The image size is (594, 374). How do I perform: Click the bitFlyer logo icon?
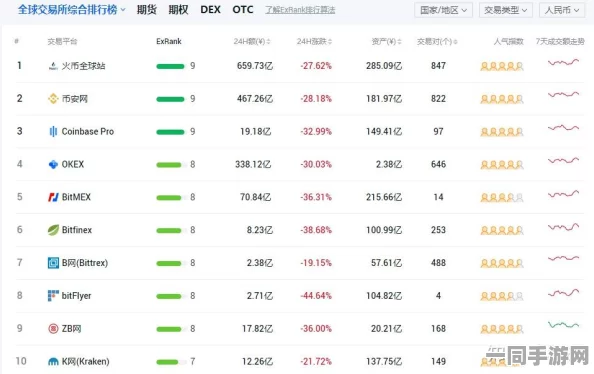coord(53,296)
